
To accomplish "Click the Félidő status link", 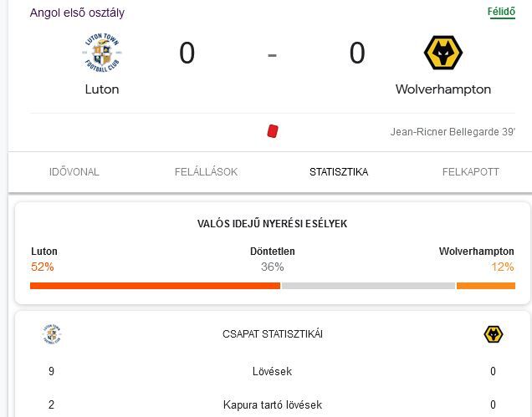I will [501, 12].
